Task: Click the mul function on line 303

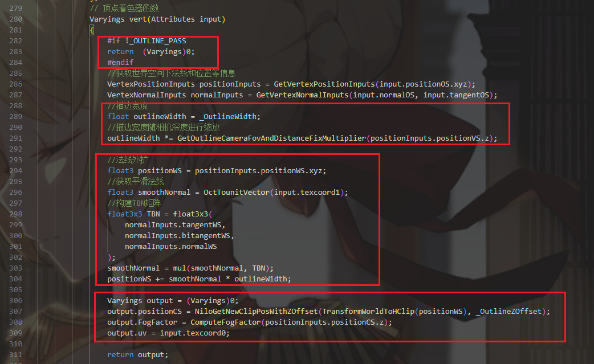Action: click(180, 268)
